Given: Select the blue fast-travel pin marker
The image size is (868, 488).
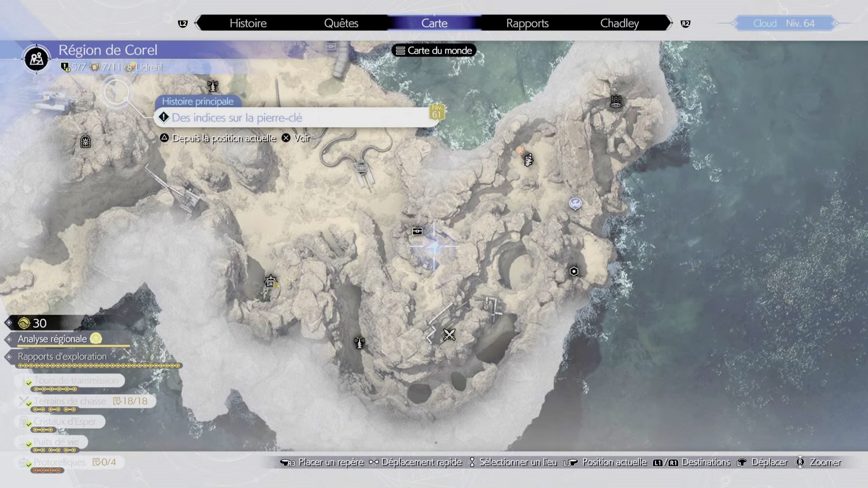Looking at the screenshot, I should 575,204.
